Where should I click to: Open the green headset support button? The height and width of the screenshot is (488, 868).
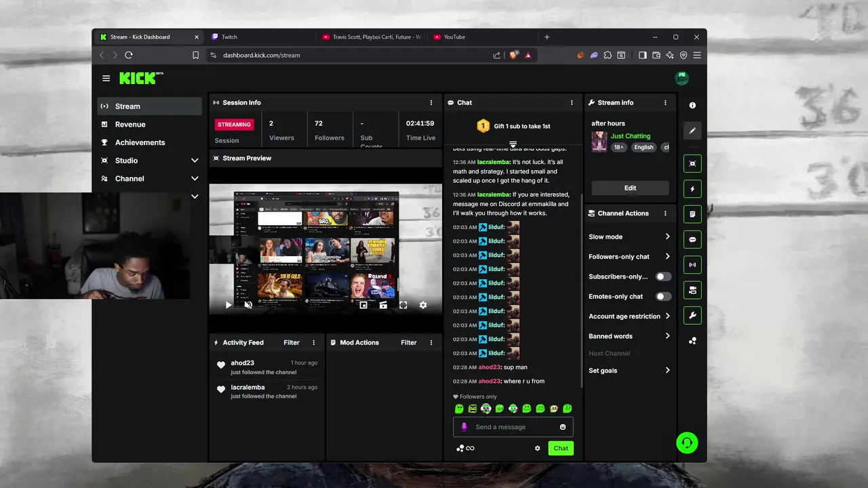coord(687,443)
